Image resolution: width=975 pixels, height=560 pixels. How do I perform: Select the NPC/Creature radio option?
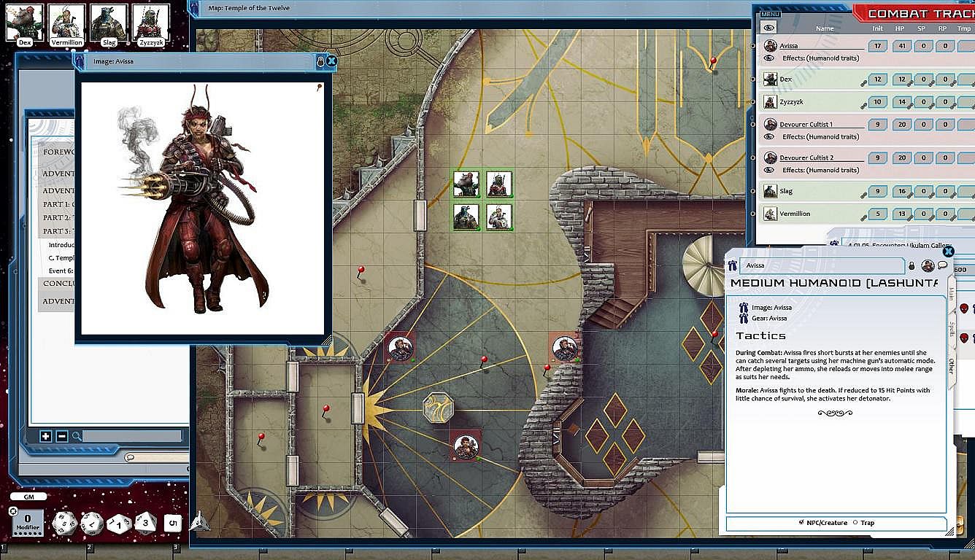(802, 523)
